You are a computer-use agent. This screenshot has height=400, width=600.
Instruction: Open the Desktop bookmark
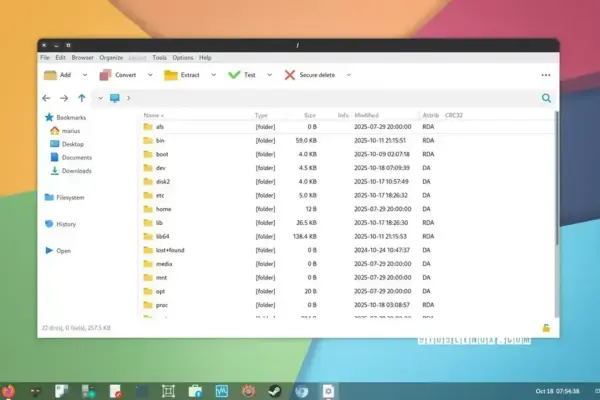coord(67,144)
